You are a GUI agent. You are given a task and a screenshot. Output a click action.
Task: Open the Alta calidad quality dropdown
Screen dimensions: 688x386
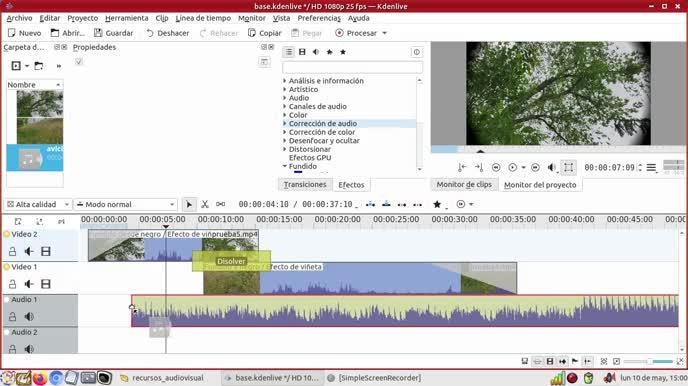[x=37, y=204]
